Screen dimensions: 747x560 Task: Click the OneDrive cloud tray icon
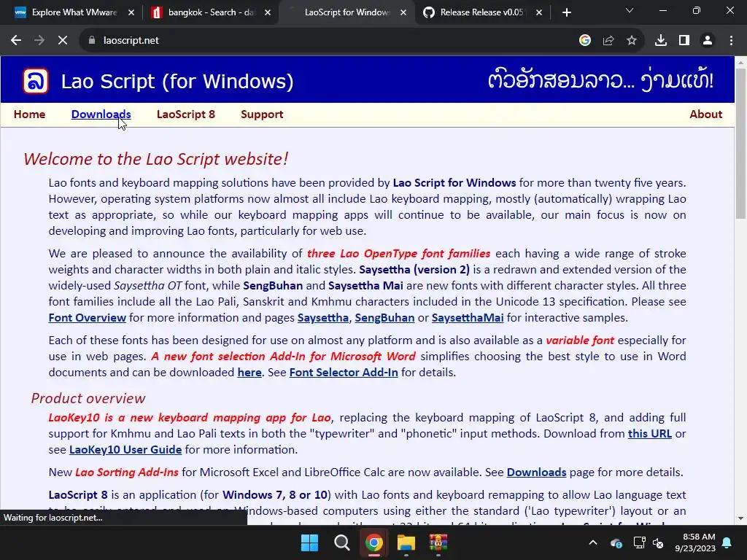(x=616, y=542)
